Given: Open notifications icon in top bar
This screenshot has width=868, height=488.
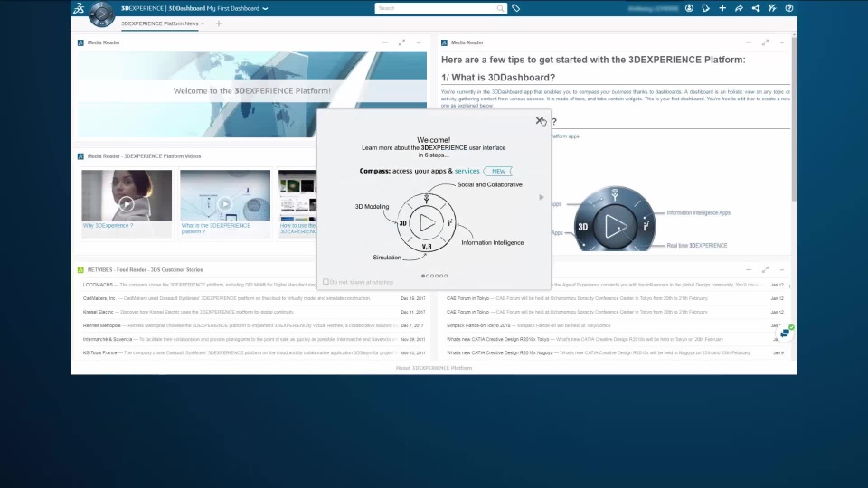Looking at the screenshot, I should tap(706, 8).
